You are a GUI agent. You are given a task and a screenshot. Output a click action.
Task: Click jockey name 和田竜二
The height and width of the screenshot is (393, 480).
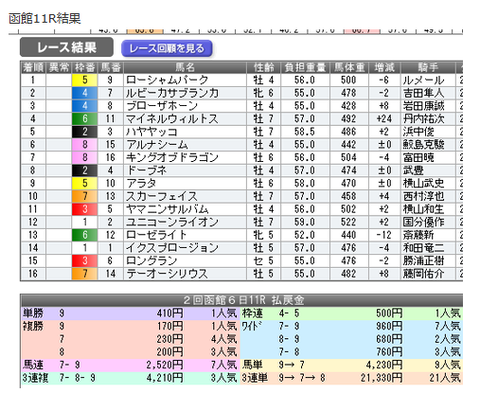pos(423,248)
